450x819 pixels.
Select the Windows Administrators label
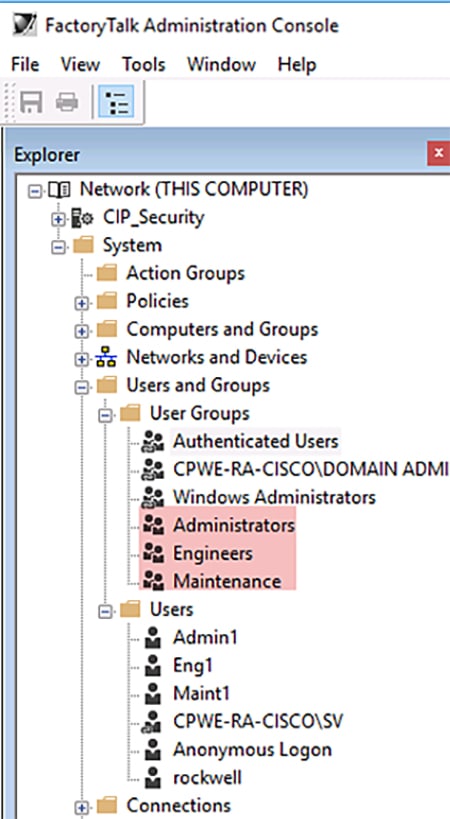click(274, 497)
